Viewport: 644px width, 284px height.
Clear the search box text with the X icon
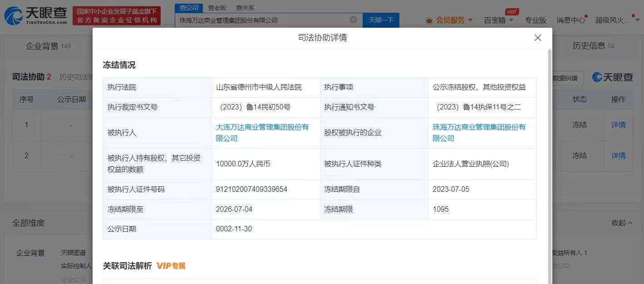point(353,20)
